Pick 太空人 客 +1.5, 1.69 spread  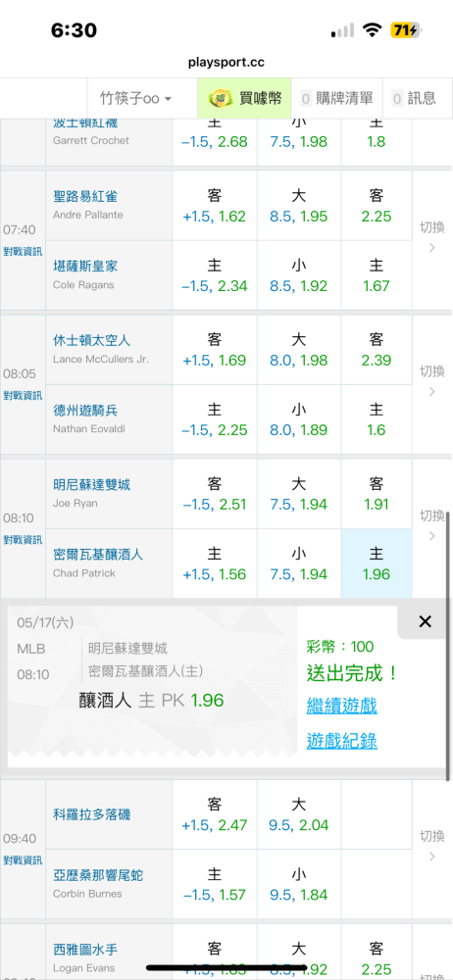(x=215, y=350)
